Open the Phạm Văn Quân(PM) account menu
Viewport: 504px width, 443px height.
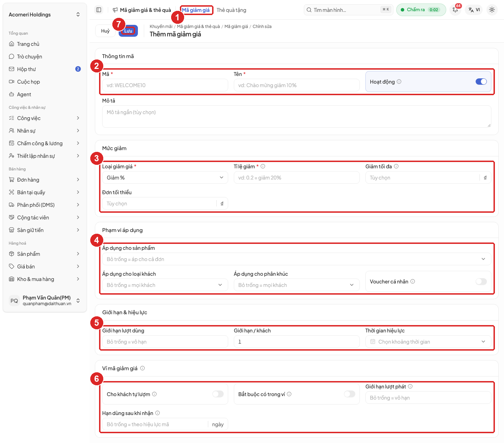tap(44, 301)
